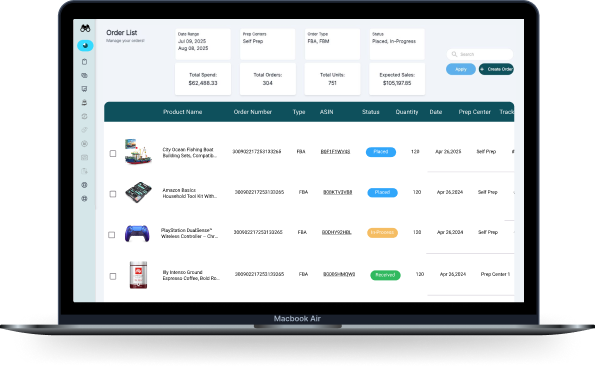The height and width of the screenshot is (368, 595).
Task: Open the document-with-plus sidebar icon
Action: point(85,171)
